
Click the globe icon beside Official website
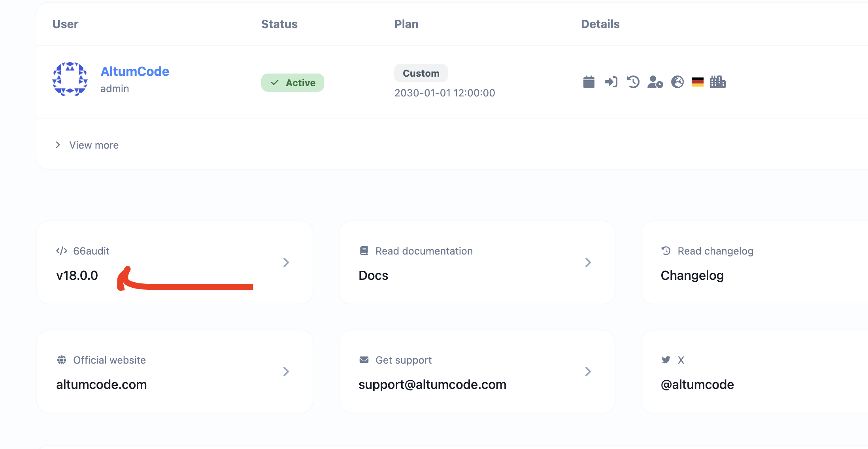62,360
